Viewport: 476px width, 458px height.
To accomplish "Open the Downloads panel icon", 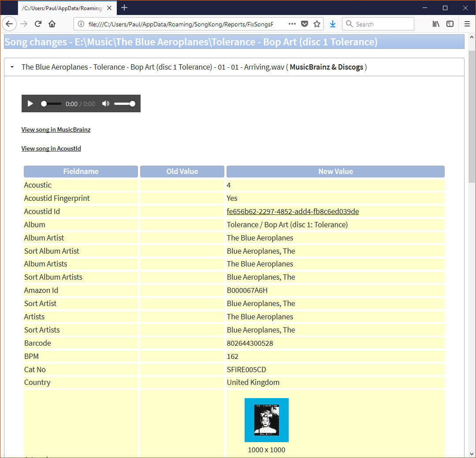I will tap(332, 24).
